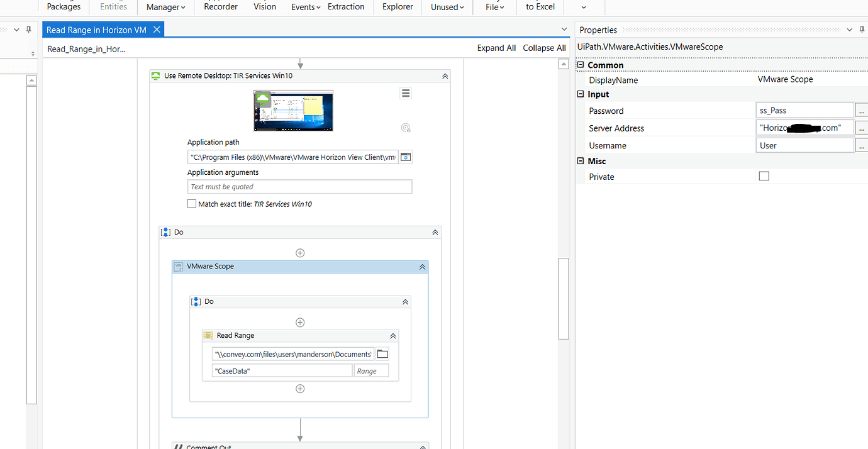This screenshot has width=868, height=449.
Task: Click Expand All in the designer
Action: (x=496, y=47)
